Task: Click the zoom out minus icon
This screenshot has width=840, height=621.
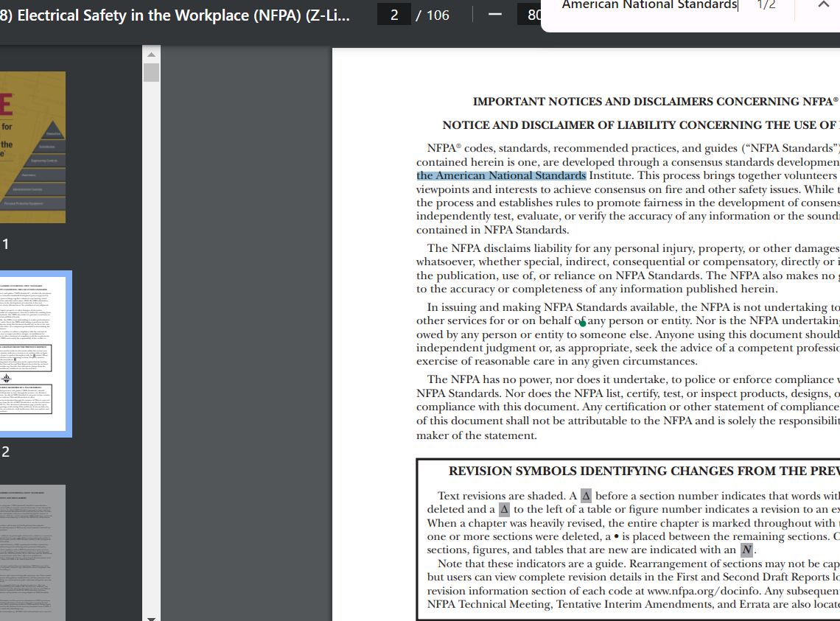Action: [x=494, y=13]
